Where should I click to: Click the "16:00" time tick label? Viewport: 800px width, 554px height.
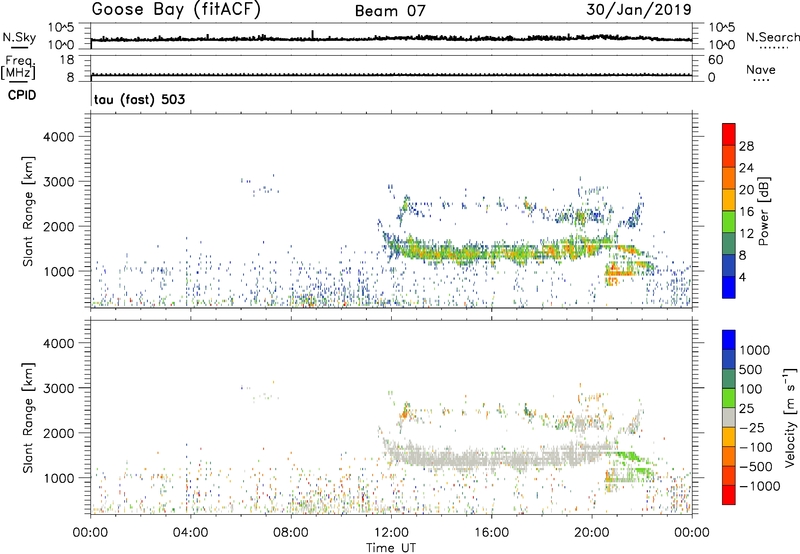(491, 533)
